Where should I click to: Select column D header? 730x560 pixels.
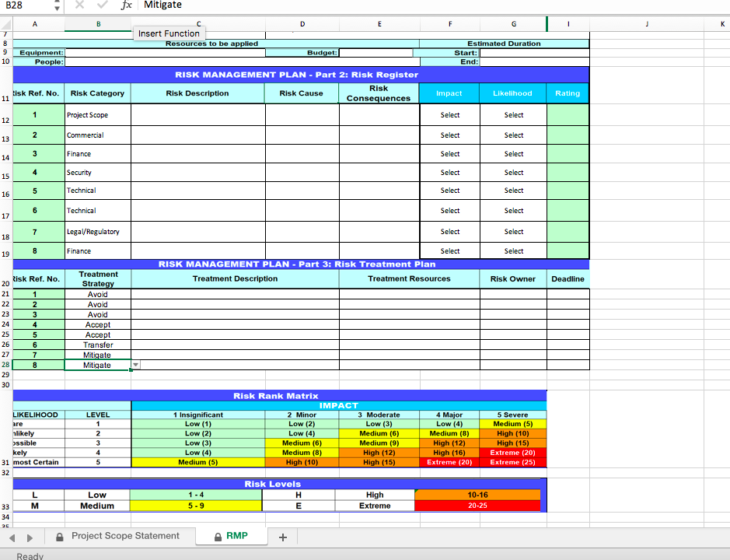(302, 24)
